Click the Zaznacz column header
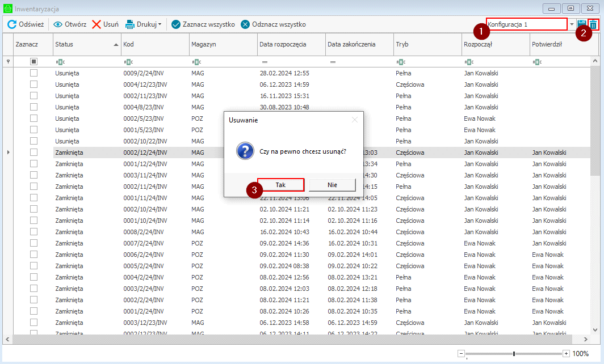 click(x=33, y=44)
